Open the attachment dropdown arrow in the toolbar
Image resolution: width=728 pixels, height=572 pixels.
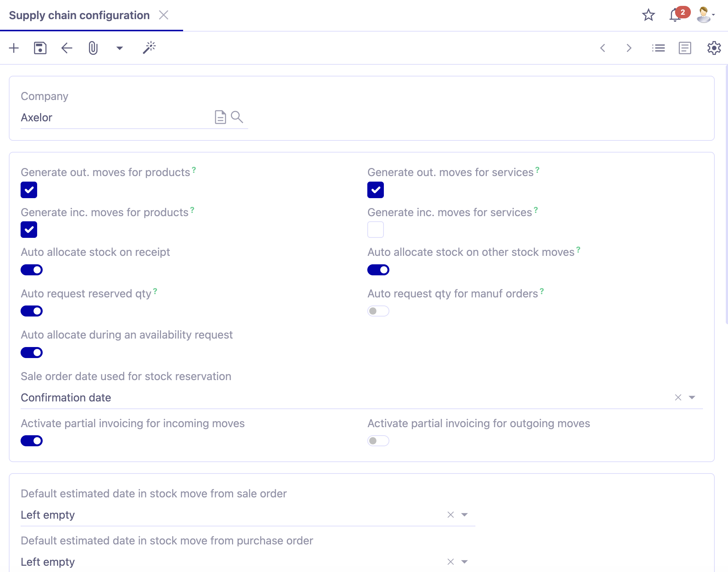point(119,48)
